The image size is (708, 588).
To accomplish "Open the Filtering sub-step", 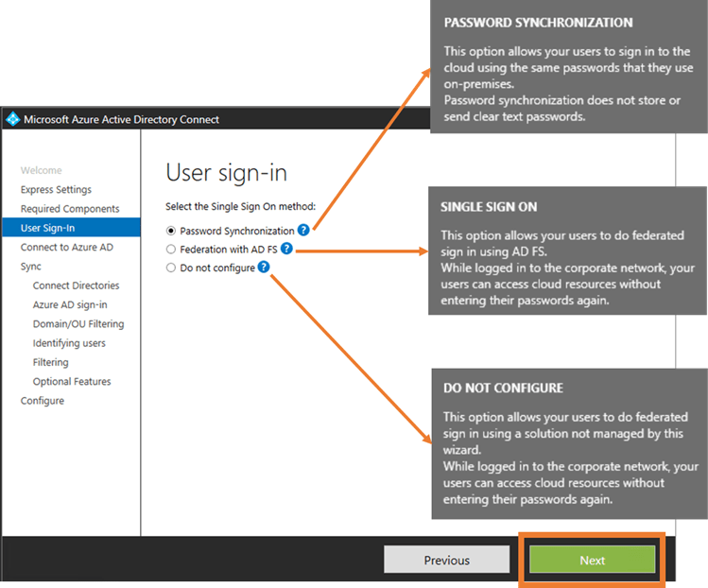I will pyautogui.click(x=51, y=362).
